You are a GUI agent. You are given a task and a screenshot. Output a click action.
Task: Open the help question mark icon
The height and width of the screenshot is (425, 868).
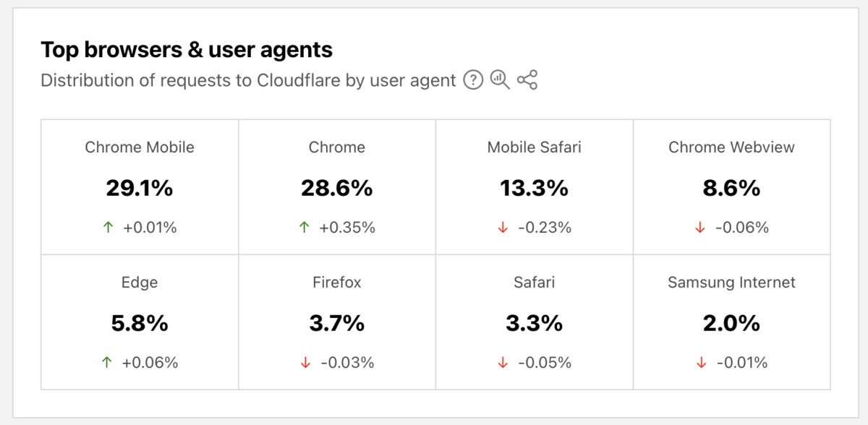click(x=473, y=80)
